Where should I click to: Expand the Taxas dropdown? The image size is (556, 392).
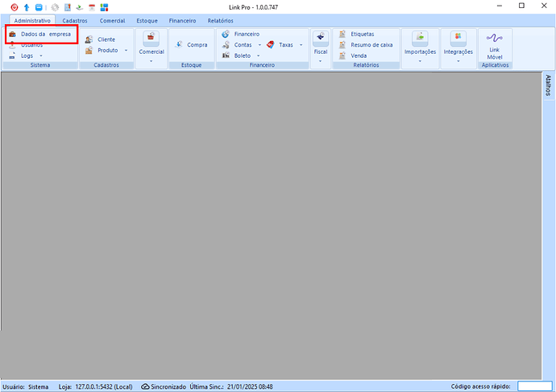pos(301,45)
